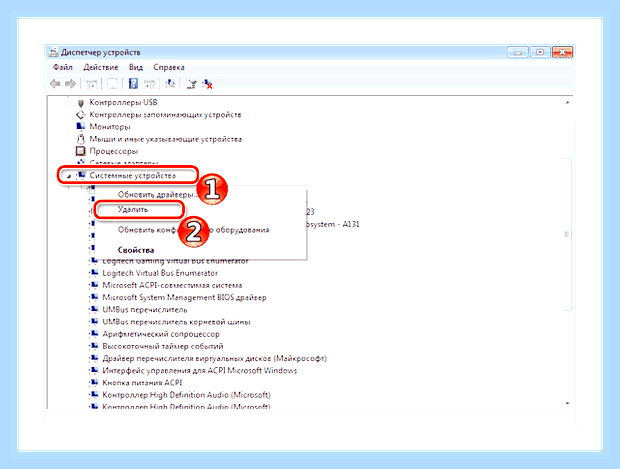Expand Контроллеры запоминающих устройств arrow
Image resolution: width=620 pixels, height=469 pixels.
(x=69, y=115)
